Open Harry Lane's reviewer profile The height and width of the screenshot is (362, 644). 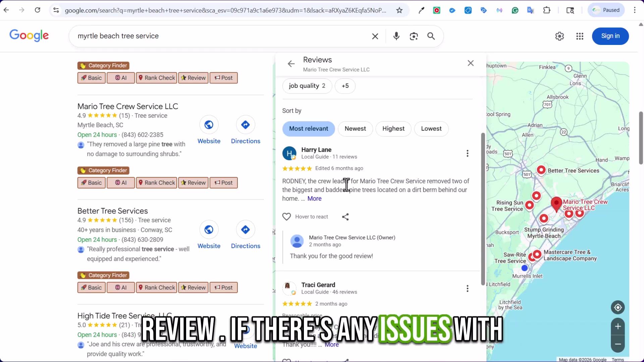[x=316, y=150]
